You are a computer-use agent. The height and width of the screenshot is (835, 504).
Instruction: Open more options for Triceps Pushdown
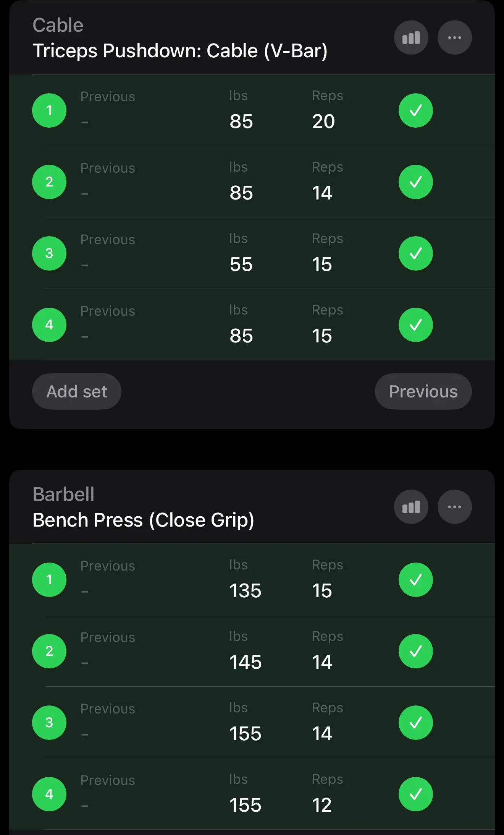pos(454,37)
